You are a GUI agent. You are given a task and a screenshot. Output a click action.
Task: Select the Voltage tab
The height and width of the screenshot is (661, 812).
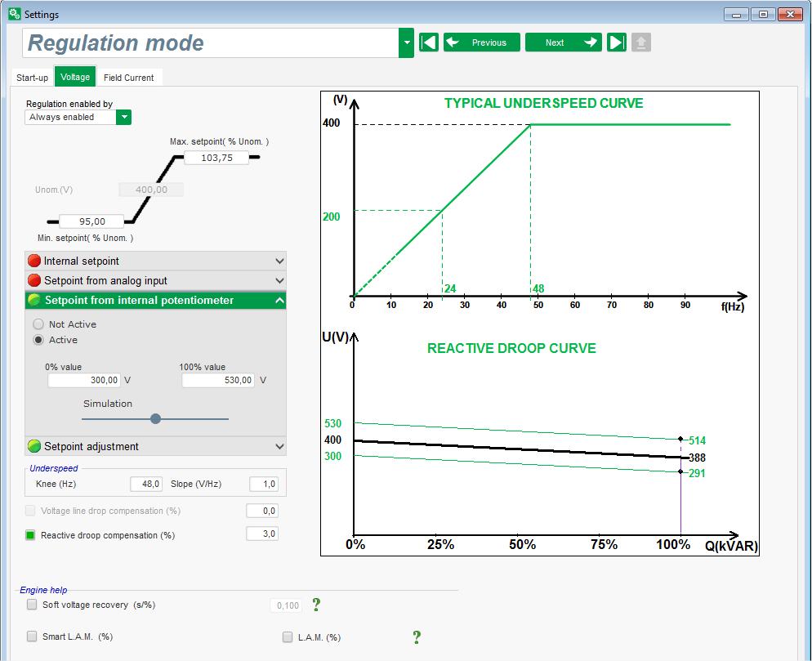(75, 77)
